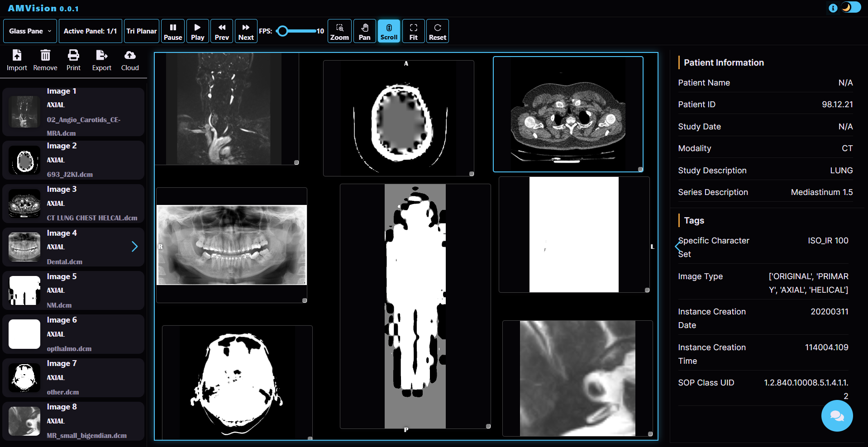The height and width of the screenshot is (447, 868).
Task: Open the Glass Pane dropdown
Action: pyautogui.click(x=30, y=31)
